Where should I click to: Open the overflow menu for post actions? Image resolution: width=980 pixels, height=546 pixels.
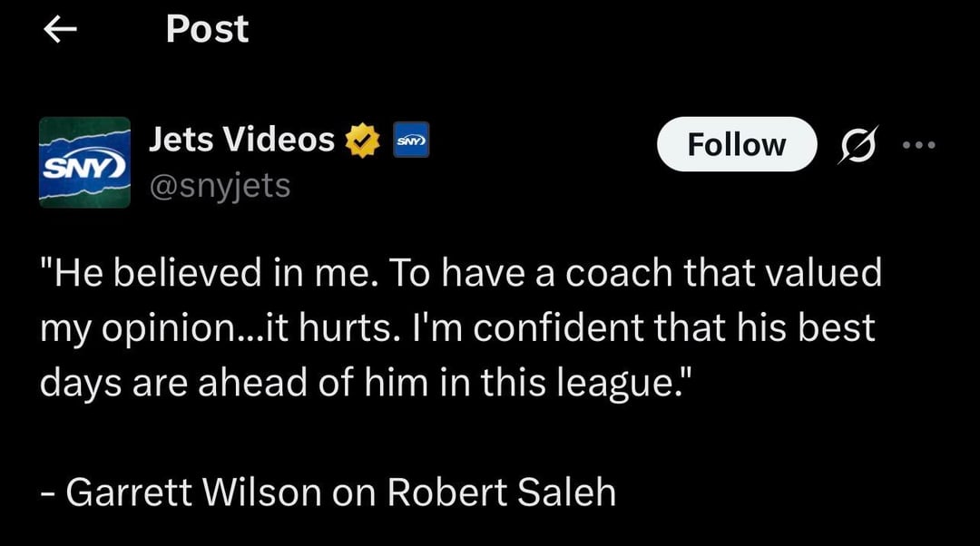click(x=920, y=144)
